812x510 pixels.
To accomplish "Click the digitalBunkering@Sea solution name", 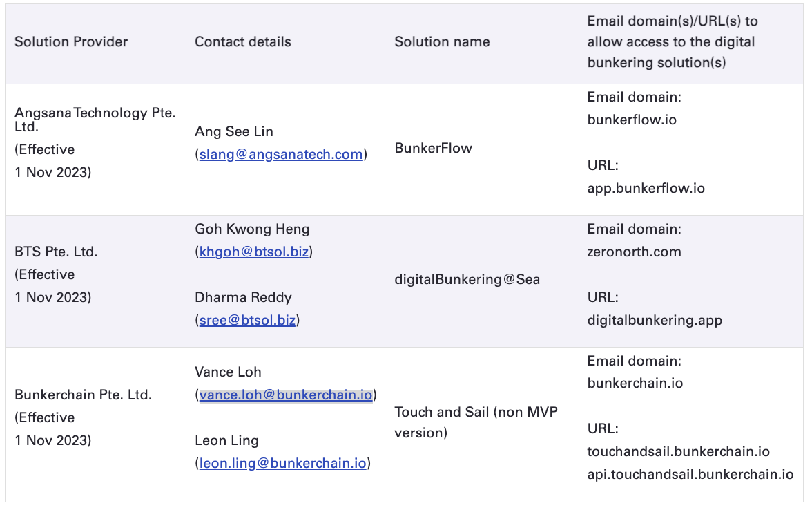I will 467,279.
